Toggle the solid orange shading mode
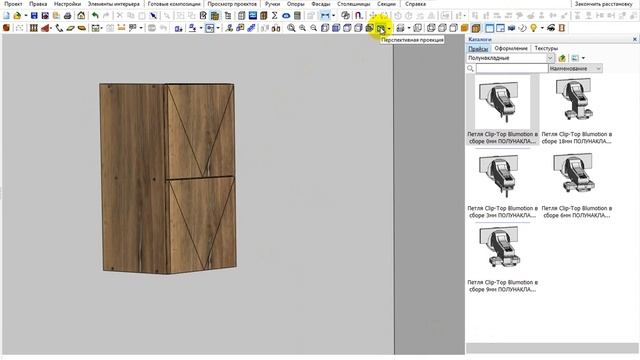 pos(464,28)
